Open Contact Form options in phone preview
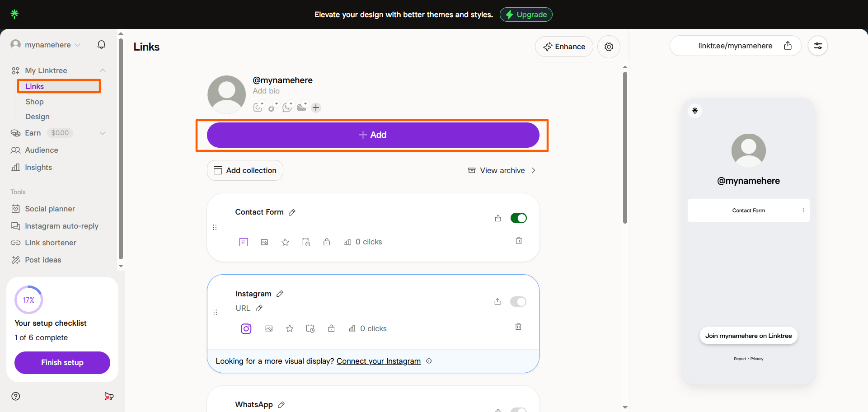868x412 pixels. [803, 211]
